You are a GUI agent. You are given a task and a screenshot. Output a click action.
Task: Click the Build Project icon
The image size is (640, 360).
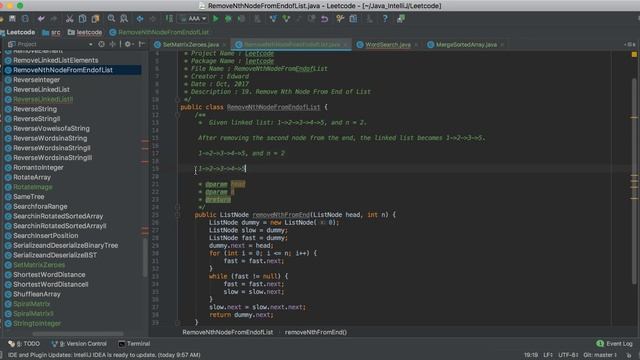(169, 19)
